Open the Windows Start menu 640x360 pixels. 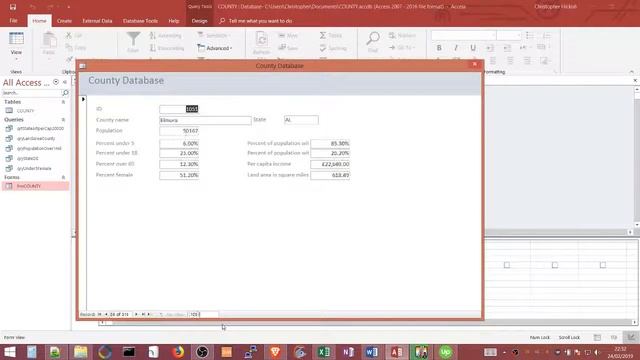10,352
